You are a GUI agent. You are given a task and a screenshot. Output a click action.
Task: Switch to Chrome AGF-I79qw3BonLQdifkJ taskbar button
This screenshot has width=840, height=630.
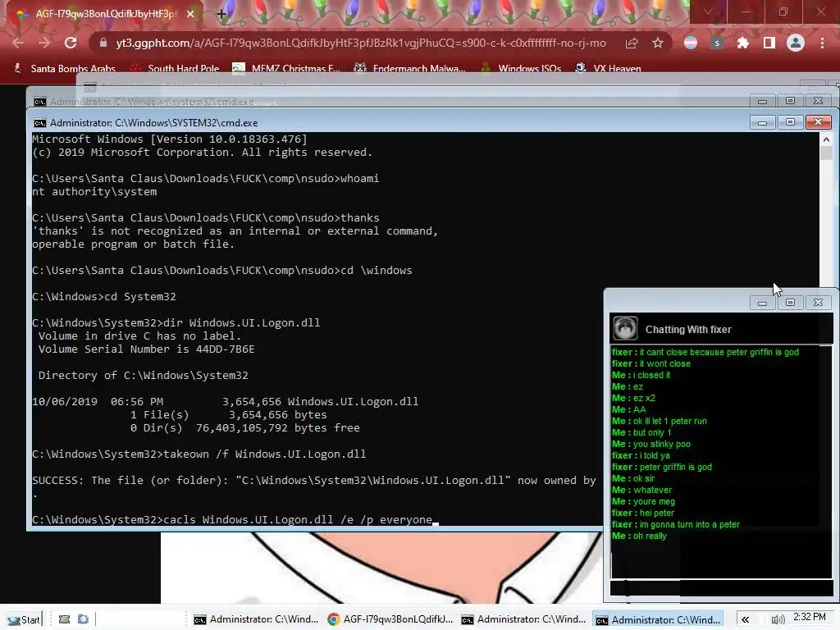[x=390, y=619]
